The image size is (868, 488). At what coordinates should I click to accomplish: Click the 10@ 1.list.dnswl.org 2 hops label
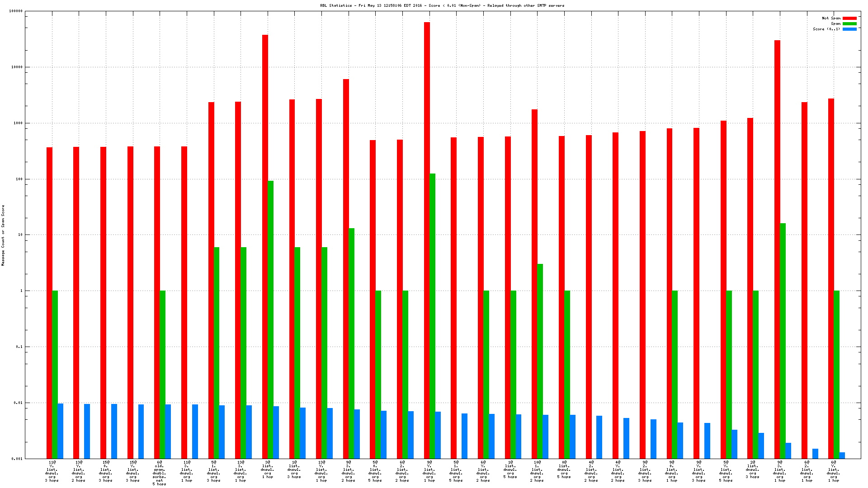pyautogui.click(x=537, y=471)
